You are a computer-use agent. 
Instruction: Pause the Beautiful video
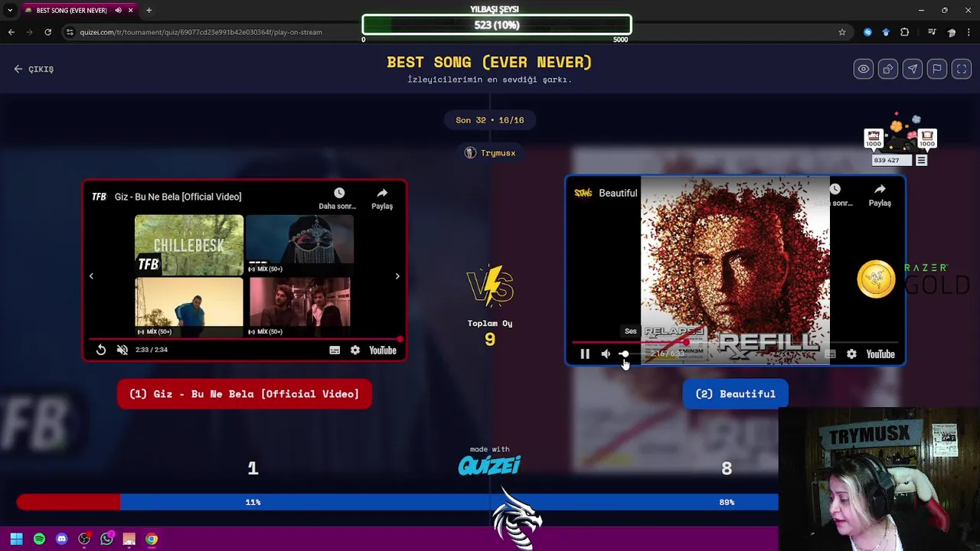tap(585, 354)
